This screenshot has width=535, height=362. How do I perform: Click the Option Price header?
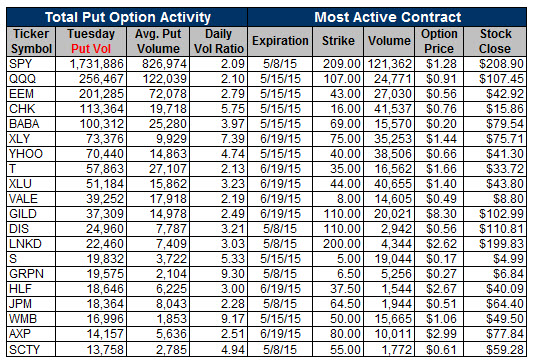[x=439, y=41]
